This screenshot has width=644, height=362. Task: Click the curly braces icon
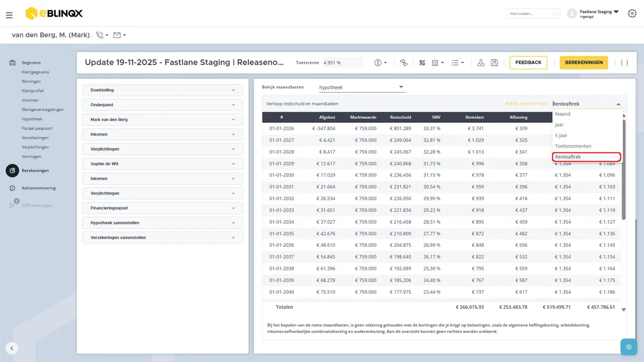coord(624,63)
